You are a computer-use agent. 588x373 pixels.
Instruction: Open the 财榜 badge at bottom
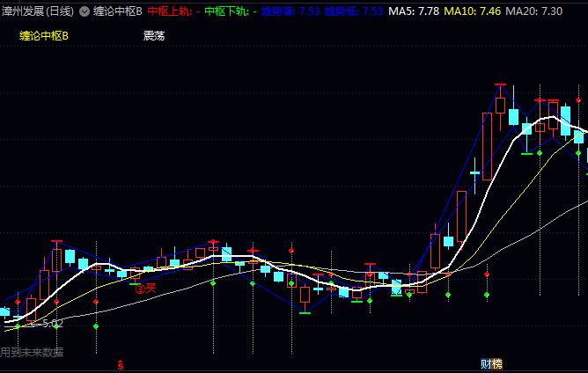point(492,363)
